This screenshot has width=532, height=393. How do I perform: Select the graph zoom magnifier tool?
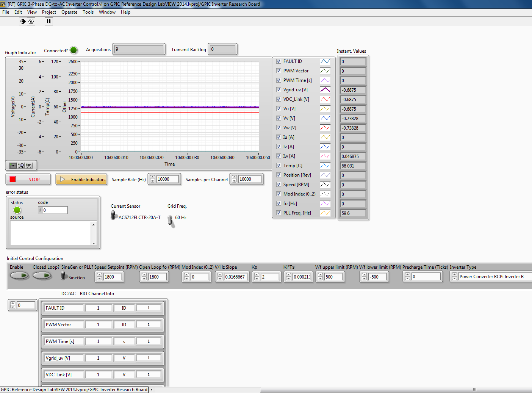(x=21, y=166)
